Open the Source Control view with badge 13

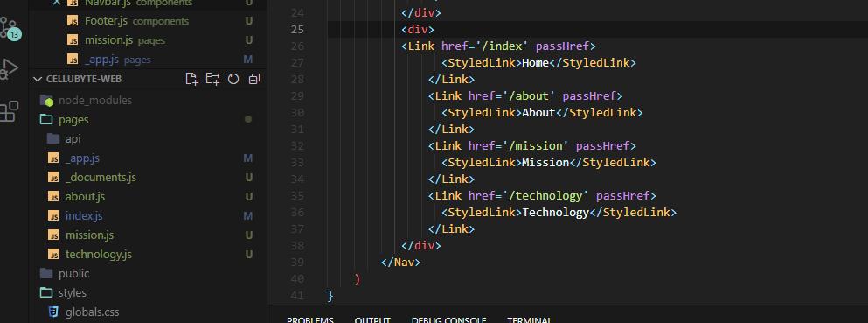pyautogui.click(x=10, y=28)
